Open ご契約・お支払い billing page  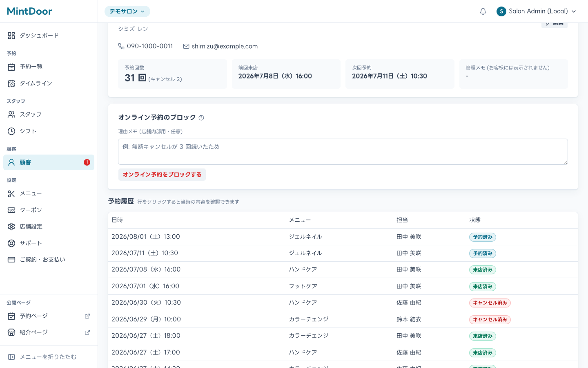49,260
